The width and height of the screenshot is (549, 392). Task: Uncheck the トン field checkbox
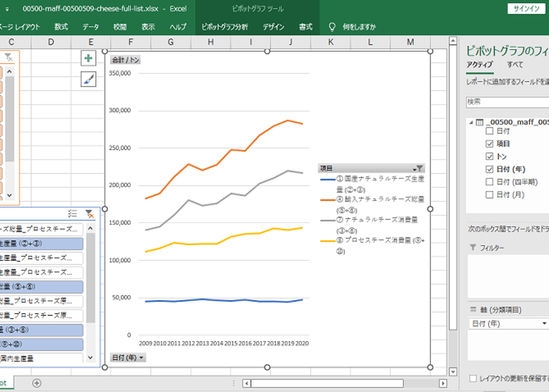pyautogui.click(x=490, y=156)
